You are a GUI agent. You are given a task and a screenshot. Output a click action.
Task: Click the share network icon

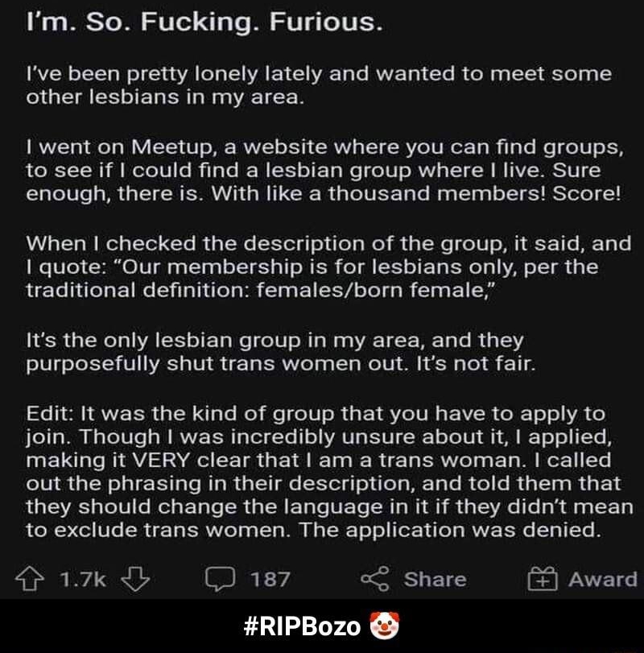click(x=375, y=579)
